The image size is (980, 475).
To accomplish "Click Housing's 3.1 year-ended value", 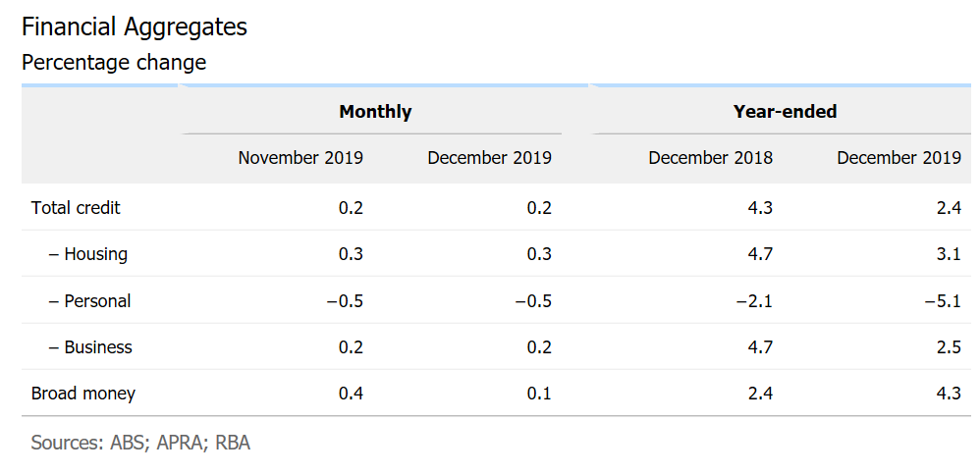I will pos(949,254).
